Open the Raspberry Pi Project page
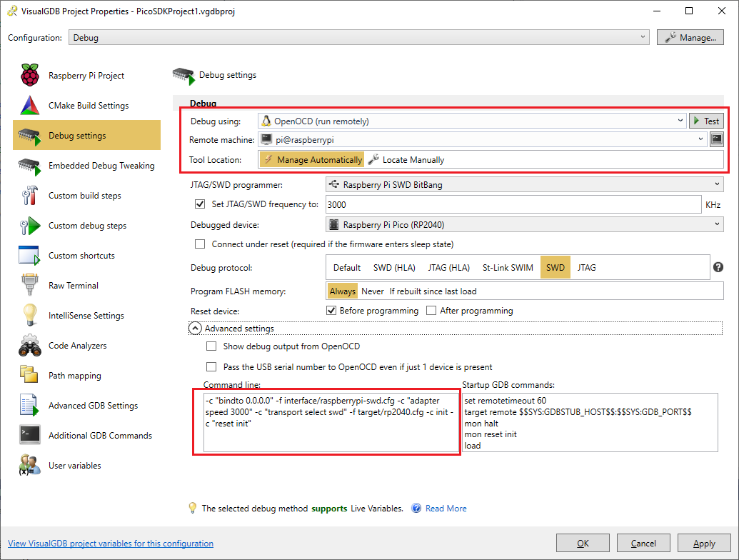Image resolution: width=739 pixels, height=560 pixels. tap(86, 76)
